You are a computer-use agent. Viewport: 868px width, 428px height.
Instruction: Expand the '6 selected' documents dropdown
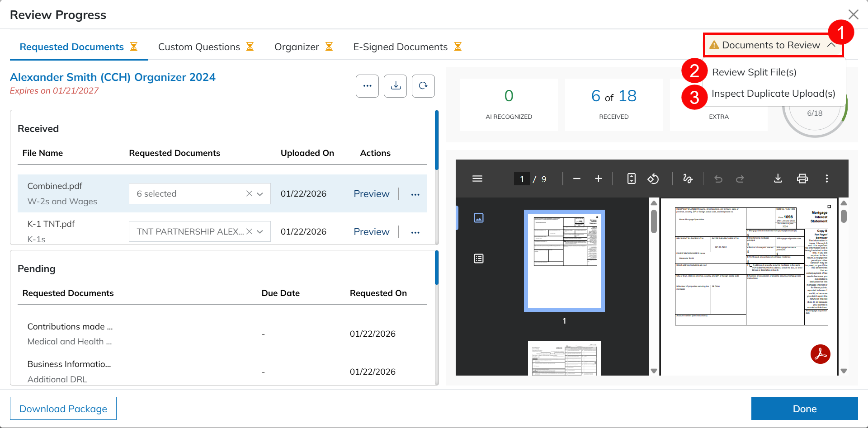coord(260,194)
